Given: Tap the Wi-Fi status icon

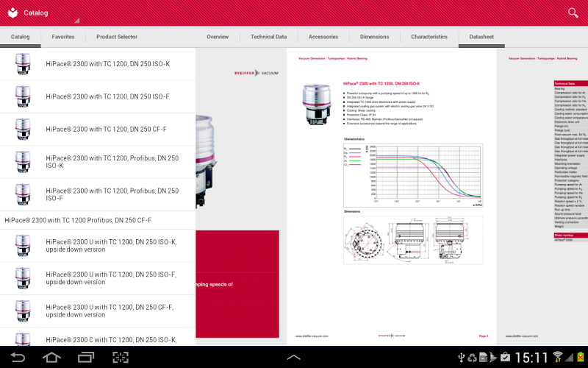Looking at the screenshot, I should coord(558,357).
